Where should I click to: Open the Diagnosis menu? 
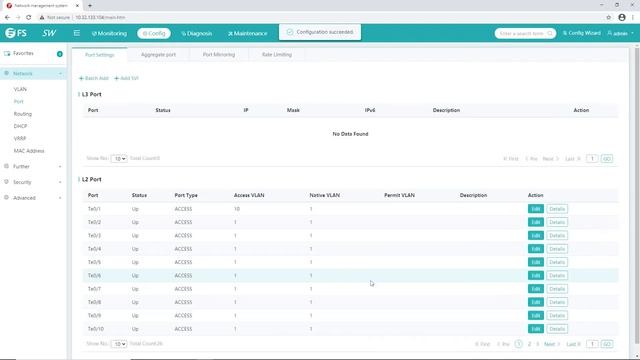tap(196, 33)
